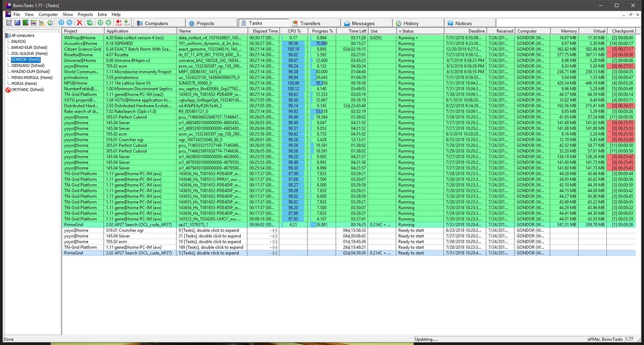Open the View menu

29,14
